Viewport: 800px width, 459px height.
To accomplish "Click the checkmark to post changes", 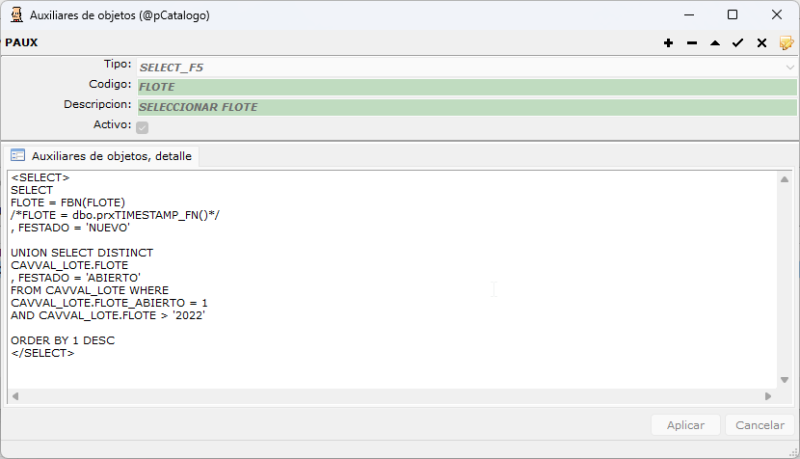I will click(x=738, y=43).
